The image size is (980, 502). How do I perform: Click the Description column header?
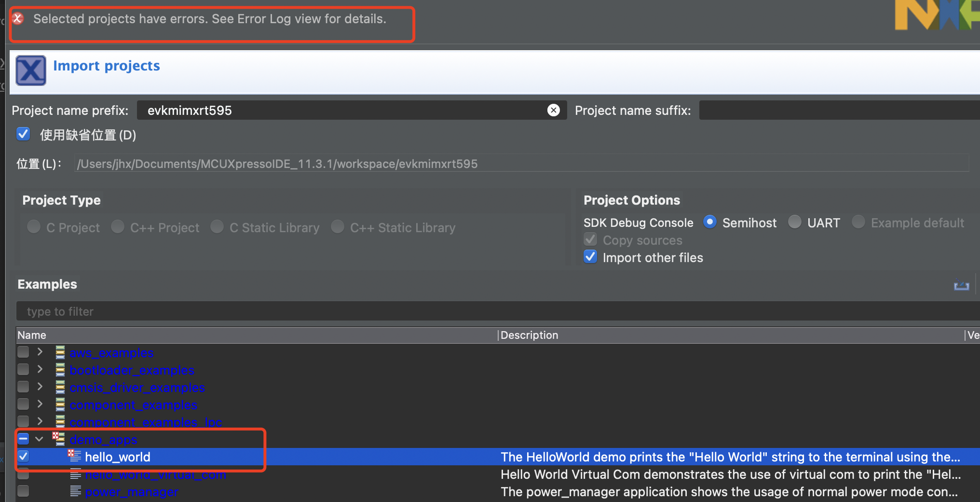[529, 335]
